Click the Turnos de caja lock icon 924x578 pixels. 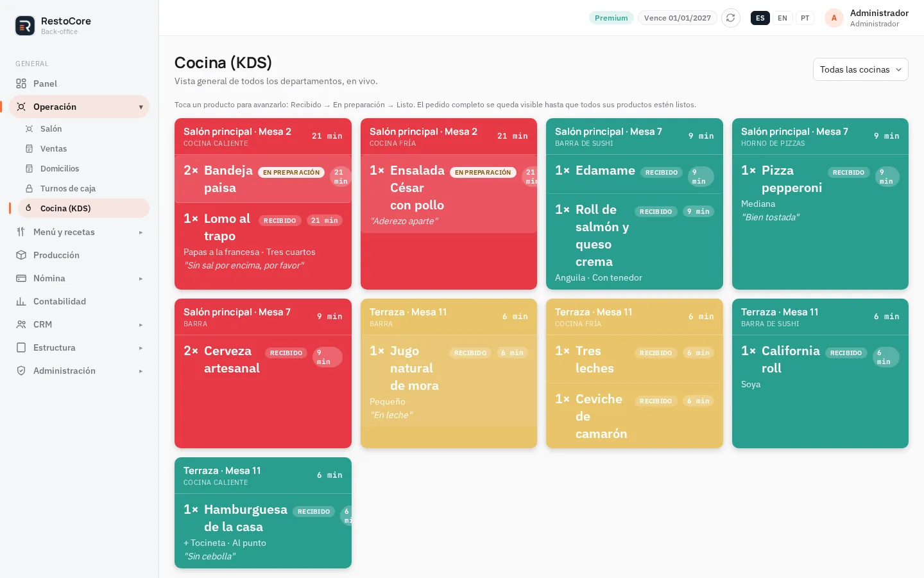click(x=29, y=188)
